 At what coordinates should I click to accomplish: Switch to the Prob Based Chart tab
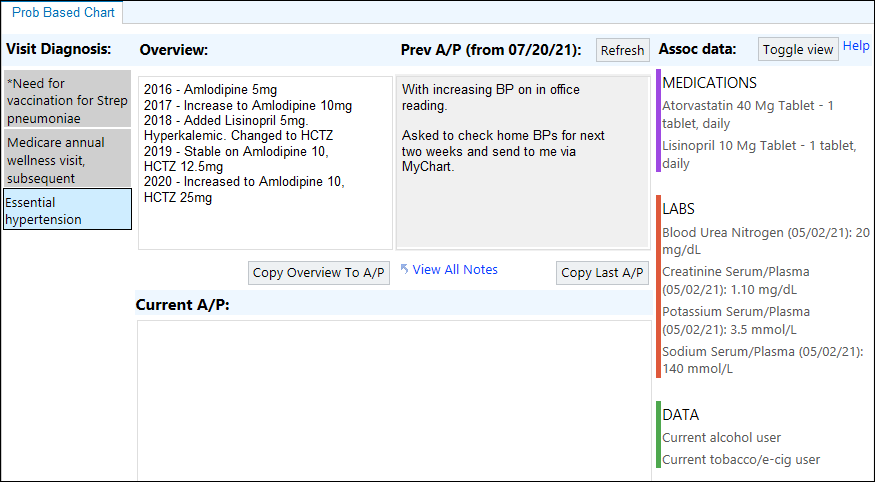pyautogui.click(x=62, y=13)
